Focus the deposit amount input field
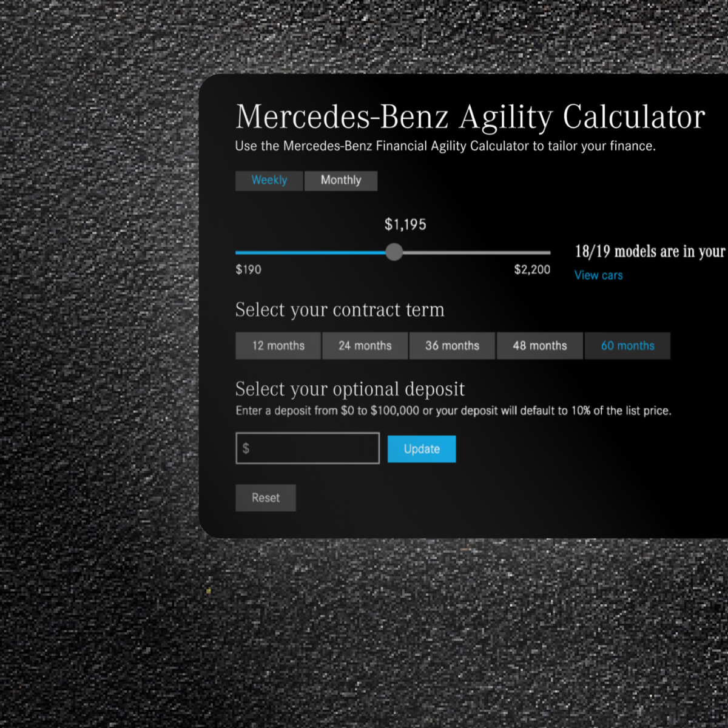This screenshot has width=728, height=728. point(308,448)
